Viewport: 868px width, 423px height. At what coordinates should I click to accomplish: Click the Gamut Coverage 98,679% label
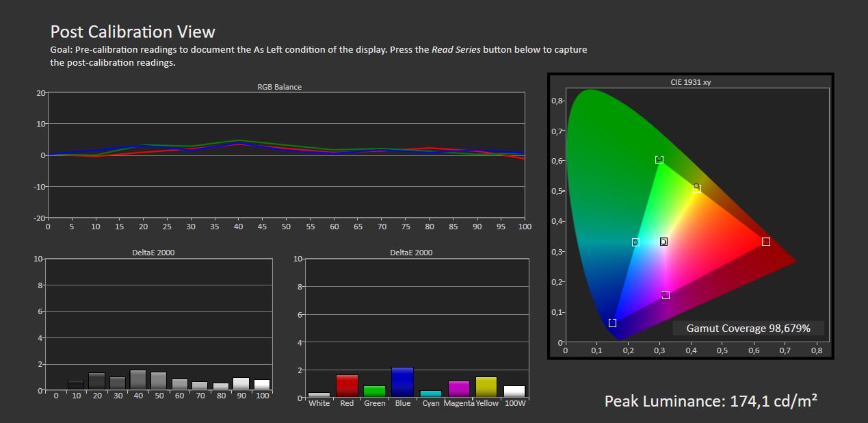(x=748, y=329)
